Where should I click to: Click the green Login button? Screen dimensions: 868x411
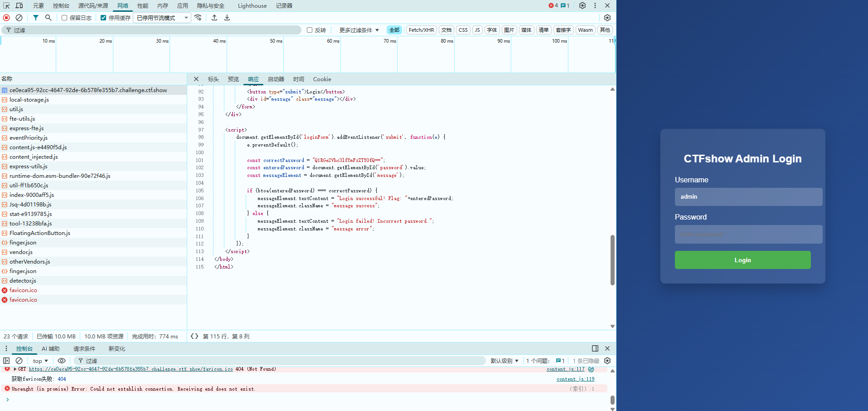click(x=742, y=260)
